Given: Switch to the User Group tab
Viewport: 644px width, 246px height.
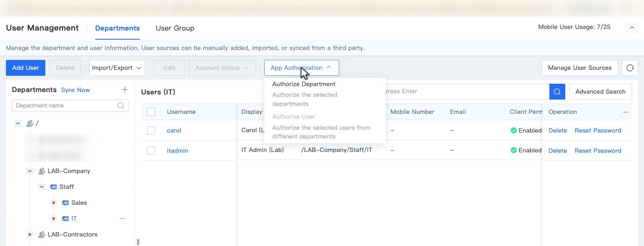Looking at the screenshot, I should 175,28.
